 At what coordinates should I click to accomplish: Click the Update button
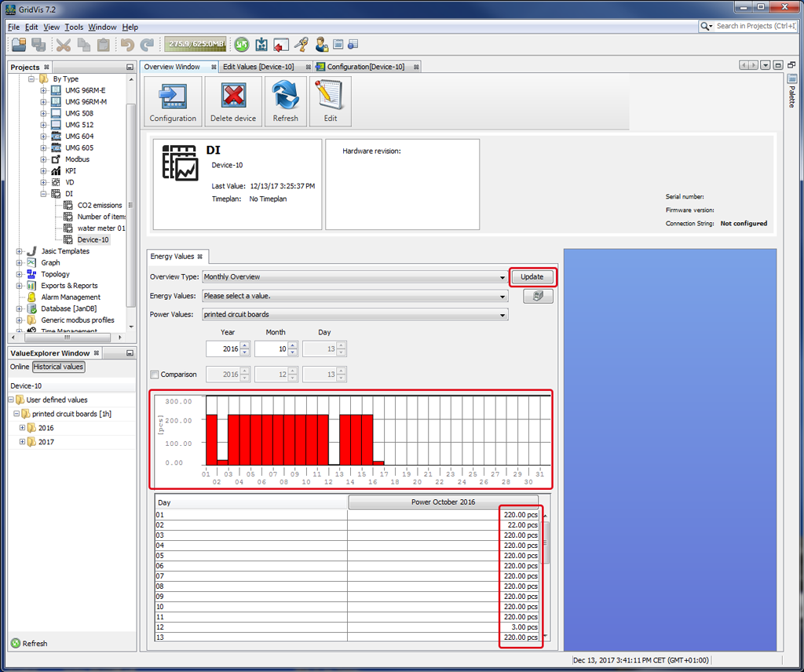(x=532, y=277)
